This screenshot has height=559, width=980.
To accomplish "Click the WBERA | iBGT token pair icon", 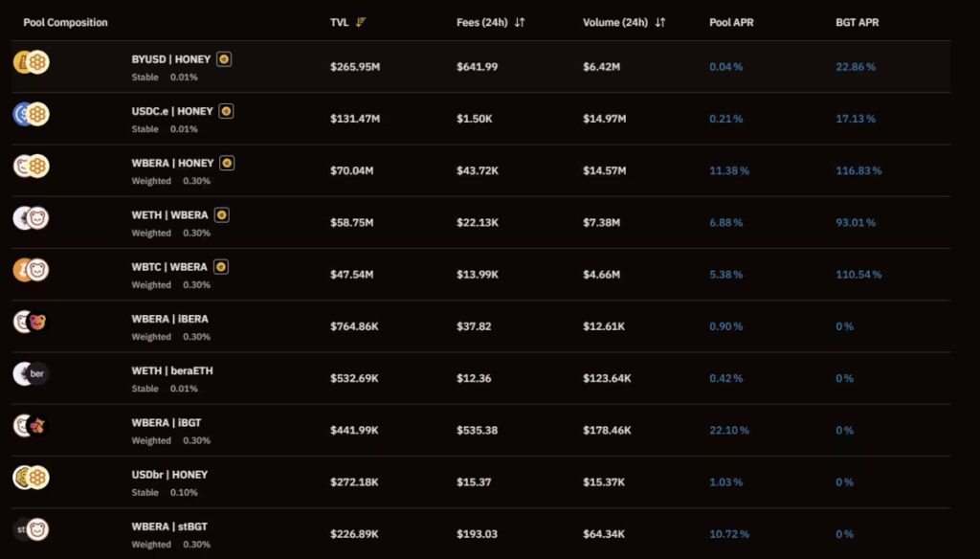I will [x=31, y=425].
